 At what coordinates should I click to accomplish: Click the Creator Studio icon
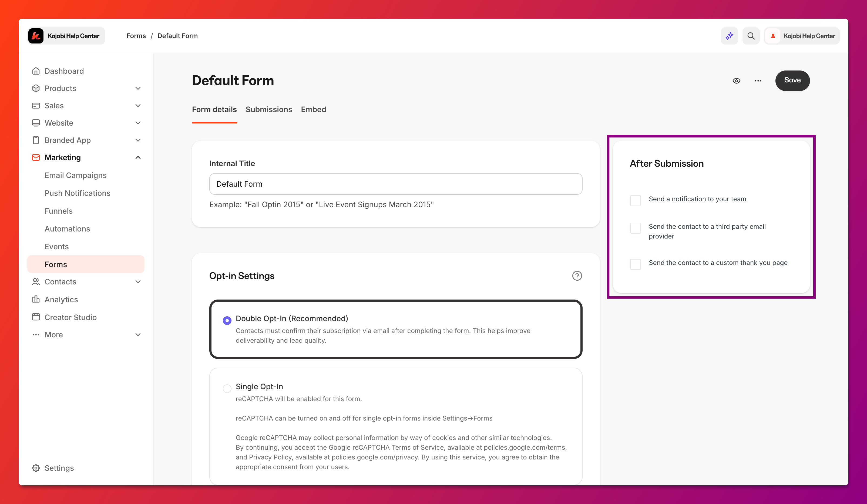pos(36,317)
